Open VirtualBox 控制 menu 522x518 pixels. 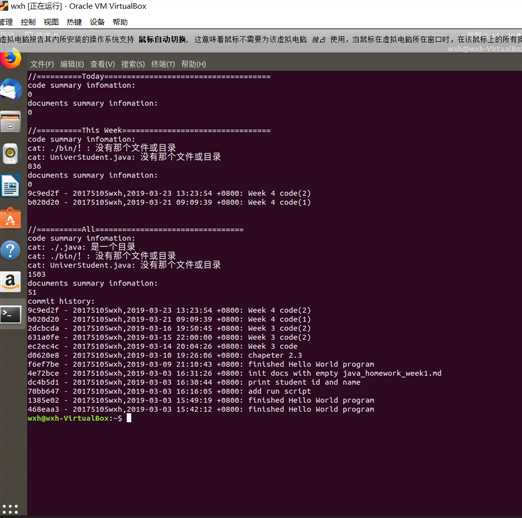[x=28, y=22]
